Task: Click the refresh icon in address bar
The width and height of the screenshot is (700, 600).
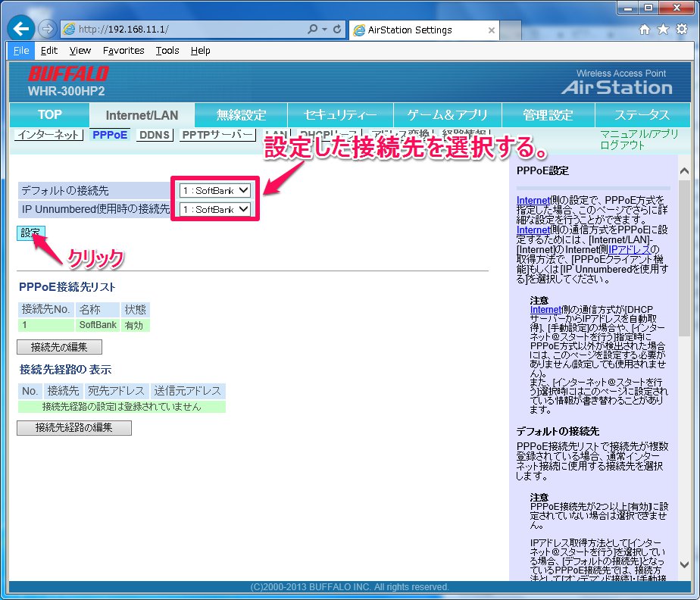Action: tap(338, 29)
